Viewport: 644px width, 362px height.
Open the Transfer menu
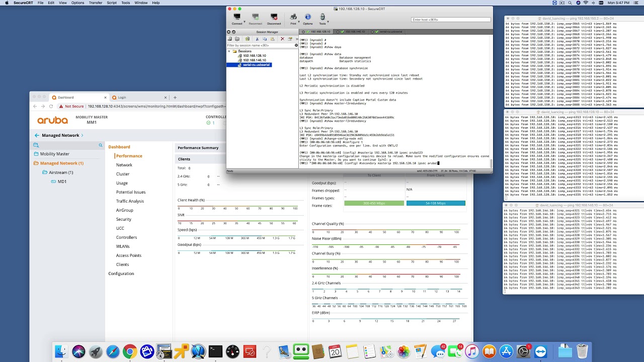(96, 3)
